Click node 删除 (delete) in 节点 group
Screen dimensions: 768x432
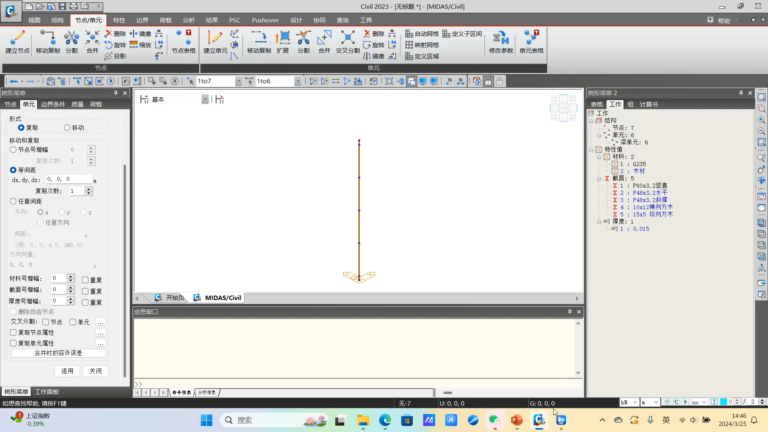[x=116, y=33]
